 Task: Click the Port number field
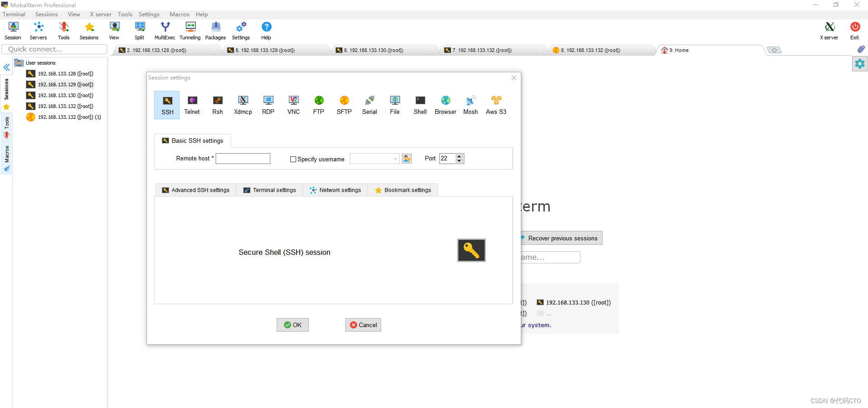448,159
